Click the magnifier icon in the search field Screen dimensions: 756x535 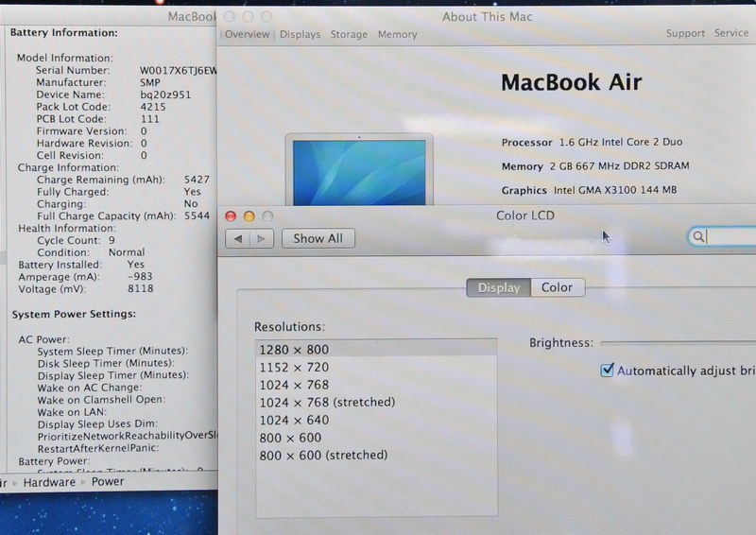click(x=697, y=236)
